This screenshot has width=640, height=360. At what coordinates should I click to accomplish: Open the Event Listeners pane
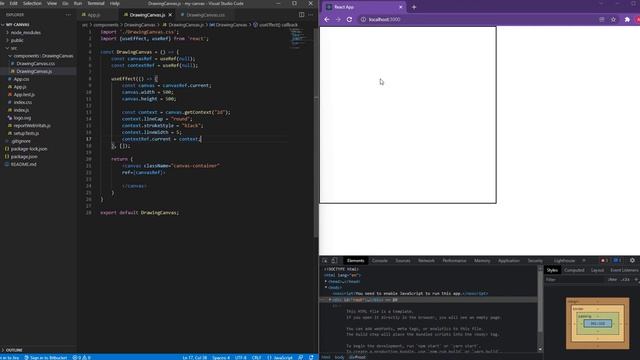tap(624, 270)
